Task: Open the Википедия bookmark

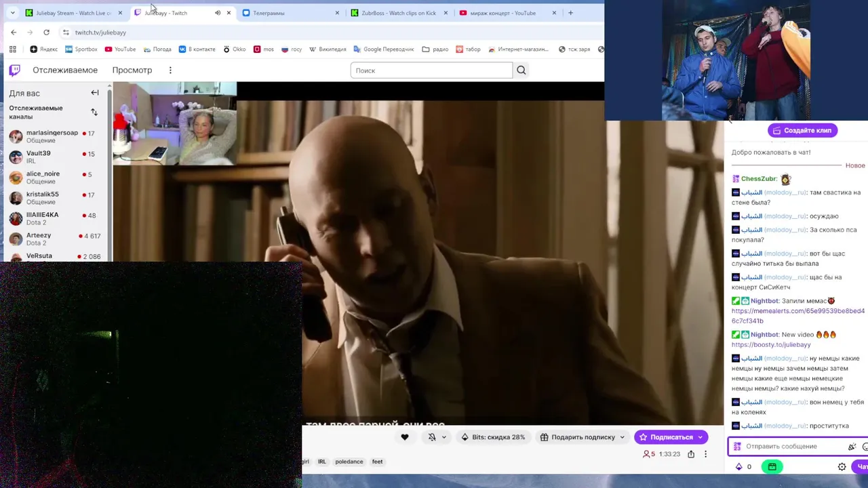Action: click(328, 49)
